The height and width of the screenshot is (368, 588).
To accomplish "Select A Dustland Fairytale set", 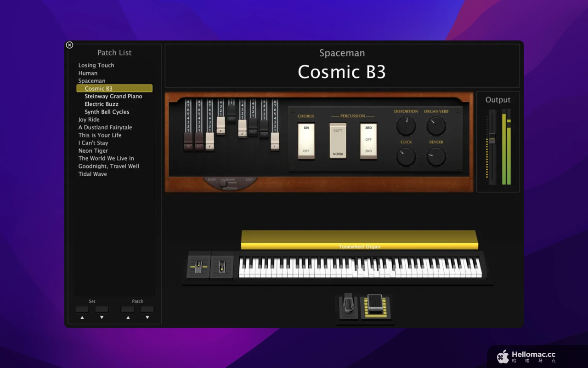I will coord(105,127).
